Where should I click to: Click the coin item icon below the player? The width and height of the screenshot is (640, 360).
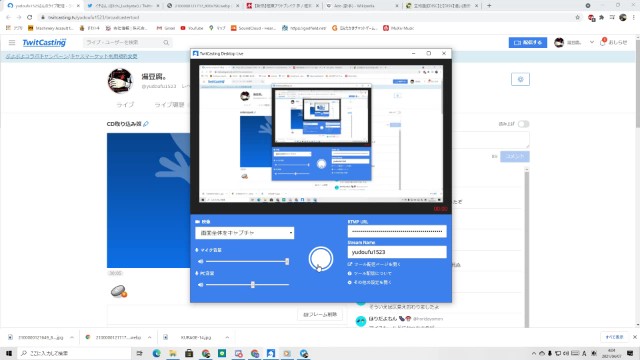click(x=119, y=291)
